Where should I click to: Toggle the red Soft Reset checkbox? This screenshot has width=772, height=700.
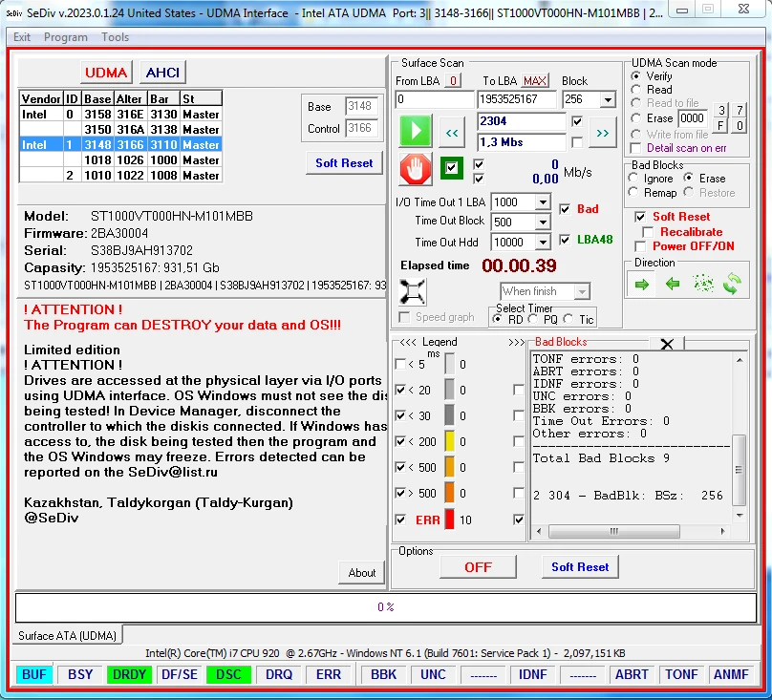click(640, 217)
